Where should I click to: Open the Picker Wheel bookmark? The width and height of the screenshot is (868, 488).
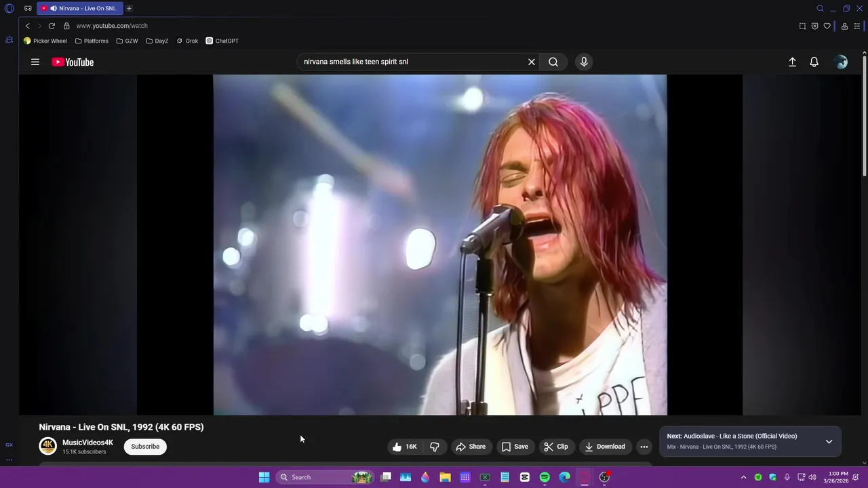[x=45, y=41]
